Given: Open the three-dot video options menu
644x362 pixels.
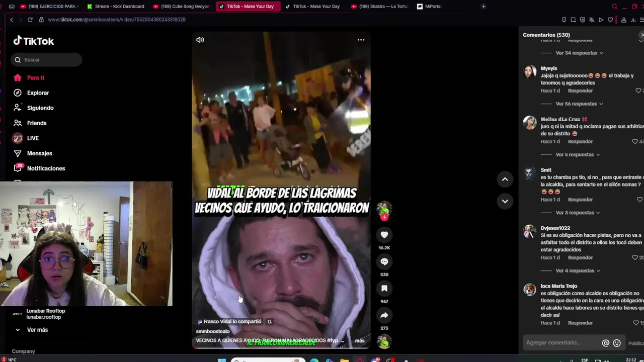Looking at the screenshot, I should click(x=361, y=40).
